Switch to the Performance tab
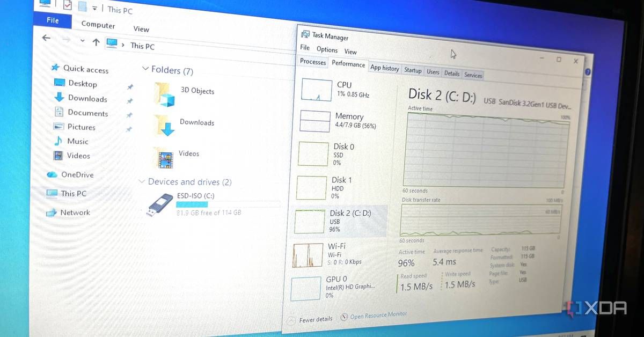This screenshot has height=337, width=644. [x=348, y=63]
